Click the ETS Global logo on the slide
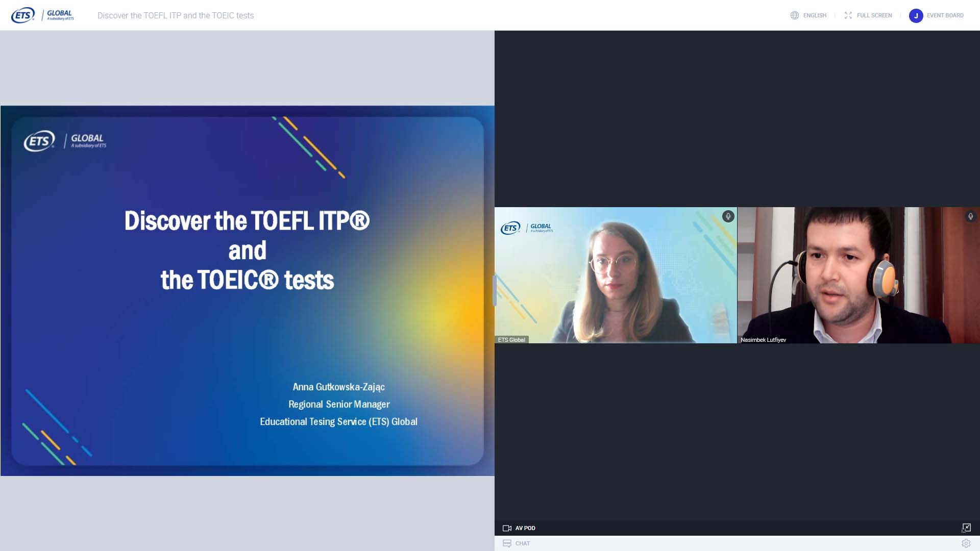 65,140
